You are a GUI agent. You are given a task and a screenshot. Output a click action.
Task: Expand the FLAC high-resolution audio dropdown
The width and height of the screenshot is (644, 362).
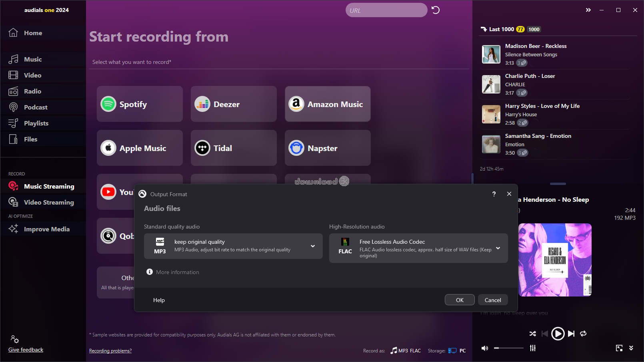click(x=498, y=248)
